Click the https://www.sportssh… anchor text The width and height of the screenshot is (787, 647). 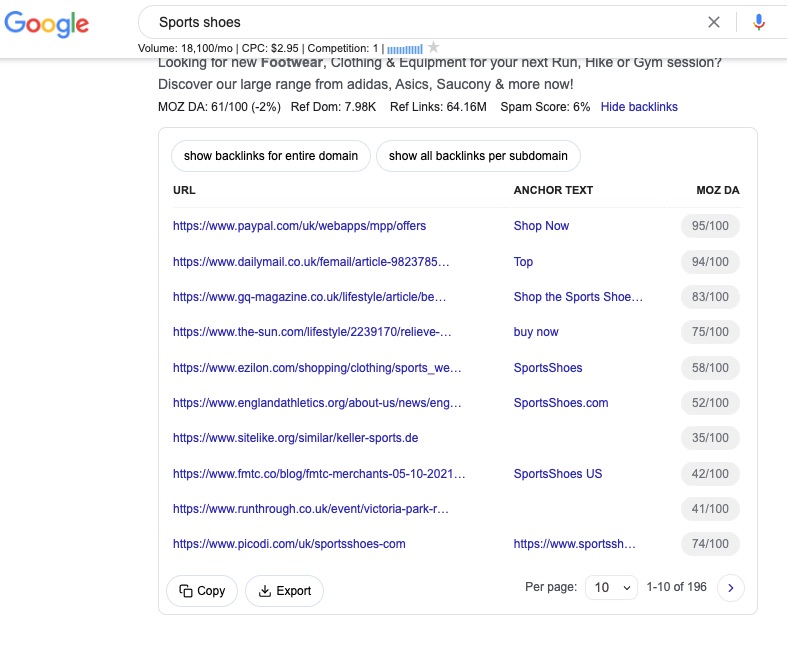[575, 544]
